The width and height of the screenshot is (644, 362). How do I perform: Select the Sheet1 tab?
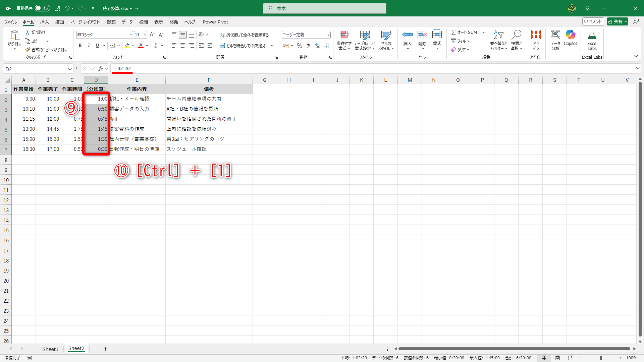[50, 349]
